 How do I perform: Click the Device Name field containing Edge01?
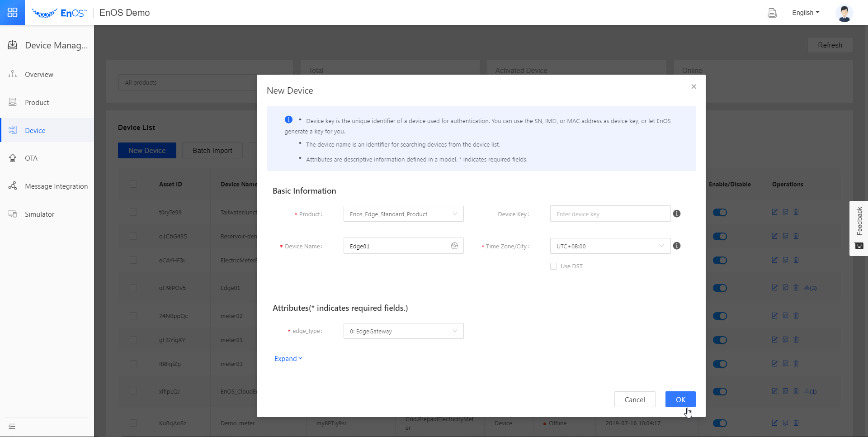point(403,246)
